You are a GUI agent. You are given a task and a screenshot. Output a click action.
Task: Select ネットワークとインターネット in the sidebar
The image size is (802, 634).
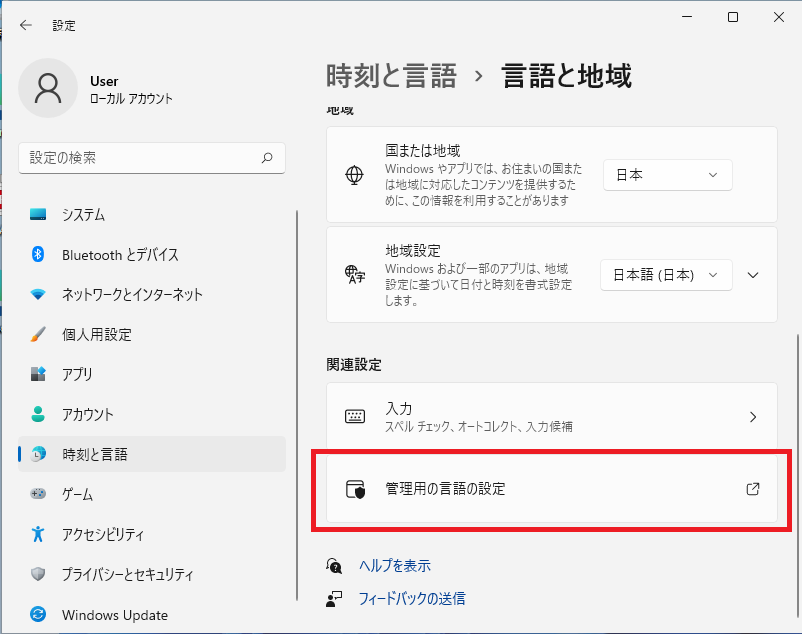click(152, 295)
